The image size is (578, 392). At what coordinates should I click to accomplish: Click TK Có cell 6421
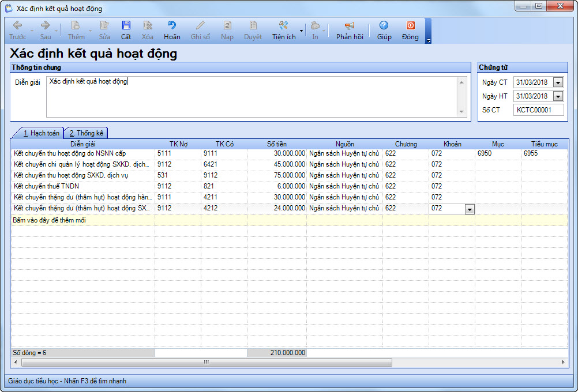click(x=224, y=164)
